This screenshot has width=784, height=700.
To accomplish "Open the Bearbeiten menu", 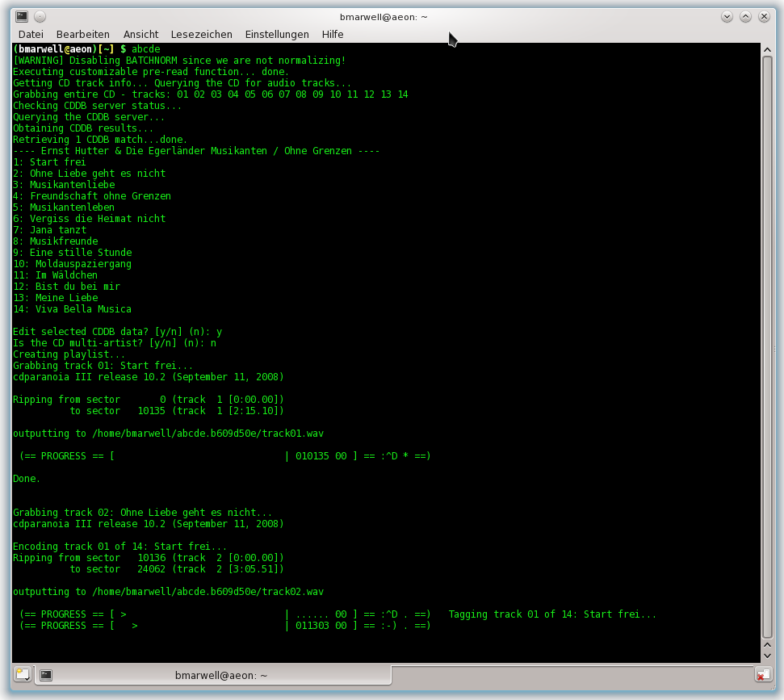I will click(83, 35).
